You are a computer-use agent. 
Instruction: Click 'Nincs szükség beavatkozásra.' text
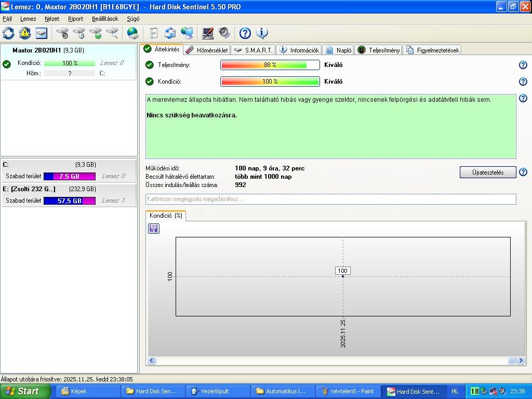192,115
